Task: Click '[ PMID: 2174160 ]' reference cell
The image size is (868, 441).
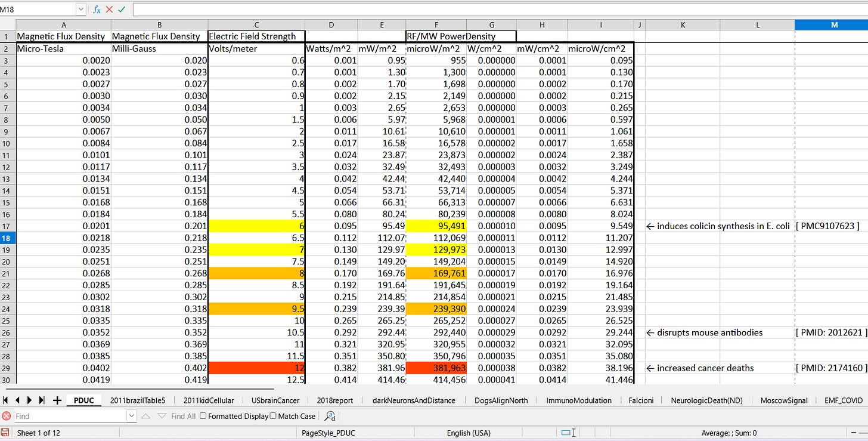Action: point(830,368)
